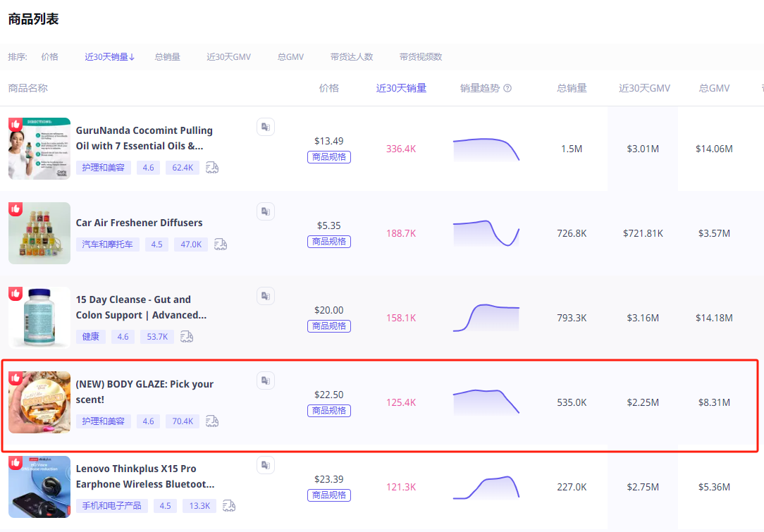Click translate icon beside Lenovo Thinkplus earphone
The image size is (764, 532).
[265, 465]
